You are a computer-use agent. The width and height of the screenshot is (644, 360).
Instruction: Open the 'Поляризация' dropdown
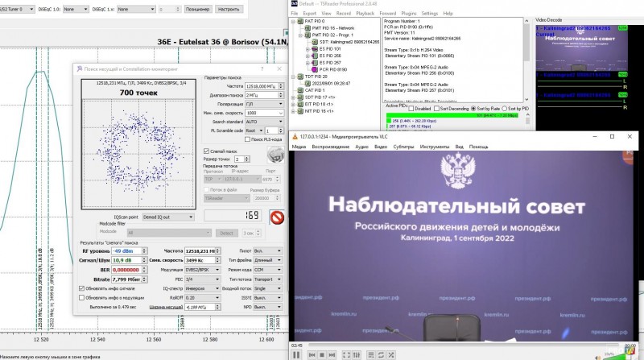[263, 105]
